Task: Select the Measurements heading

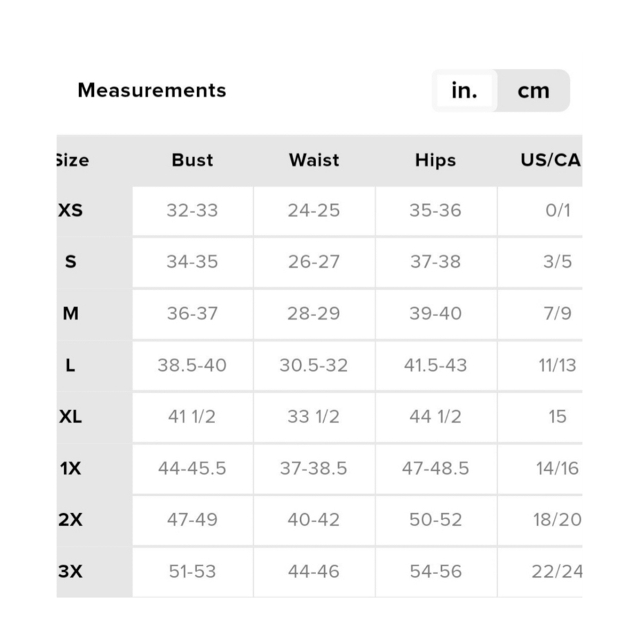Action: [x=152, y=90]
